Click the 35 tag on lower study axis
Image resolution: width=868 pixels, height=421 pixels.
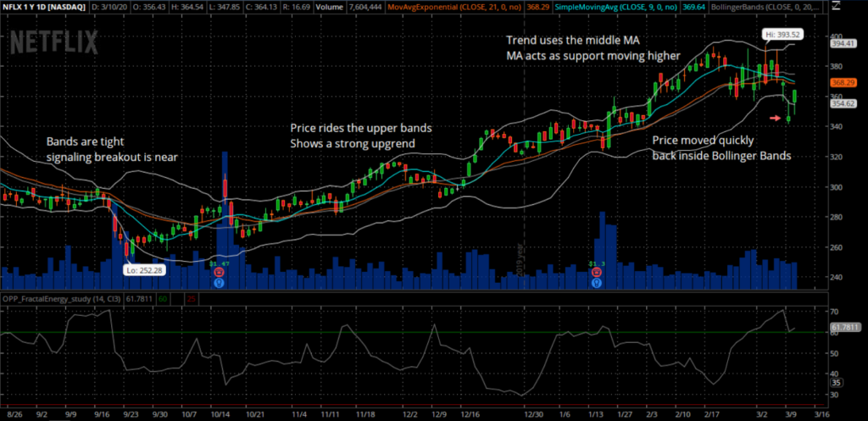tap(837, 382)
